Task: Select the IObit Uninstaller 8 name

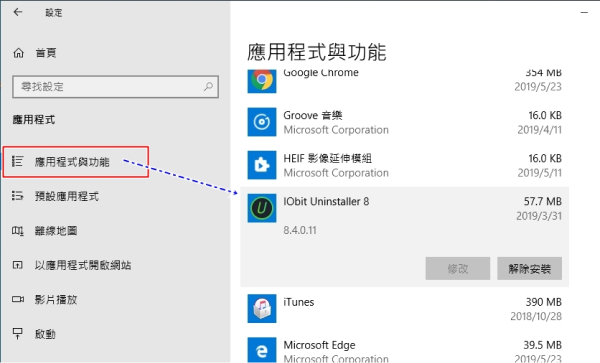Action: point(326,202)
